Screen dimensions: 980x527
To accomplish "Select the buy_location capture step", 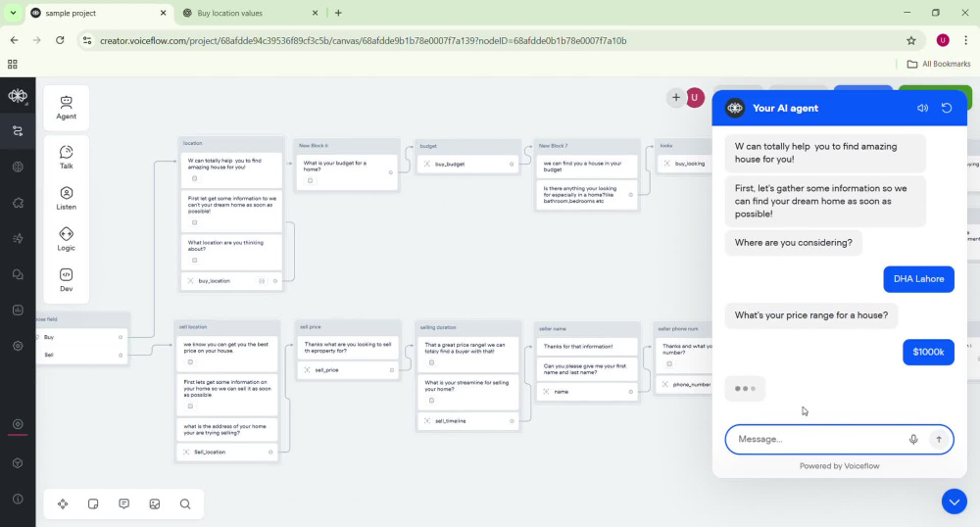I will tap(231, 281).
